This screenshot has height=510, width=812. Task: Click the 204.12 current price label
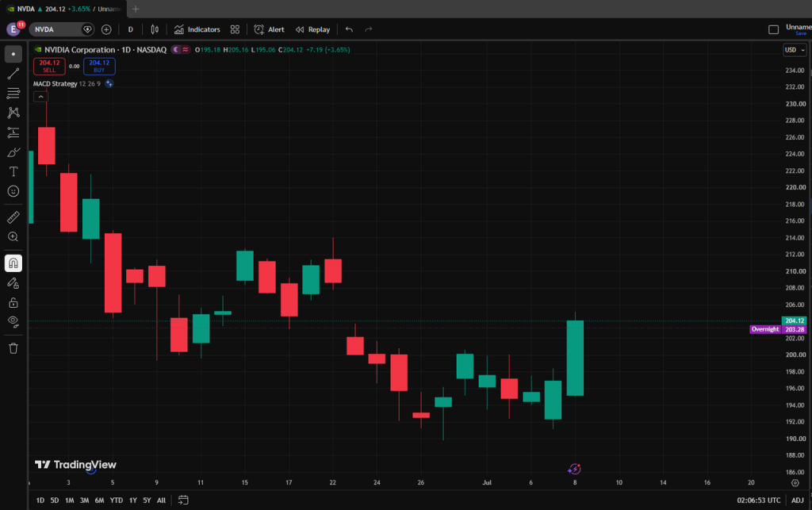tap(795, 320)
